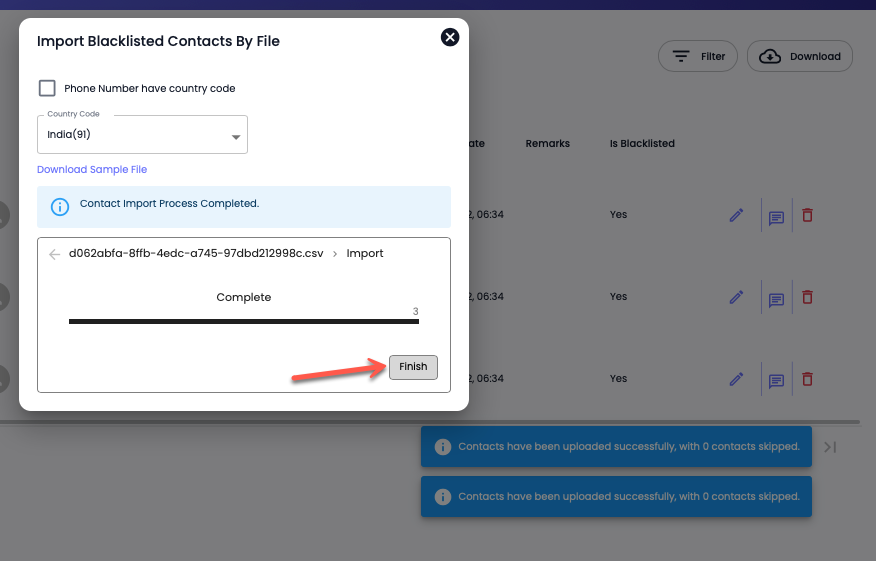The image size is (876, 561).
Task: Select the Import breadcrumb step
Action: click(365, 254)
